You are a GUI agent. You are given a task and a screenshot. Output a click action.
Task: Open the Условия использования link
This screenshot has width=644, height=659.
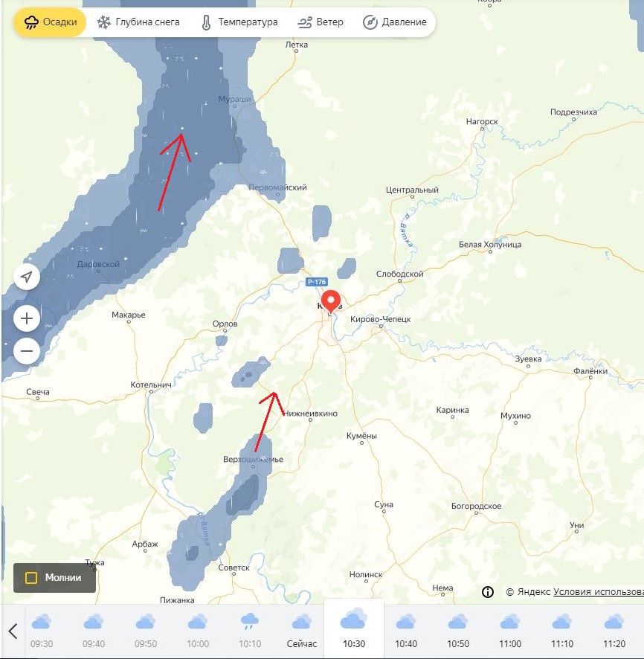(x=598, y=592)
